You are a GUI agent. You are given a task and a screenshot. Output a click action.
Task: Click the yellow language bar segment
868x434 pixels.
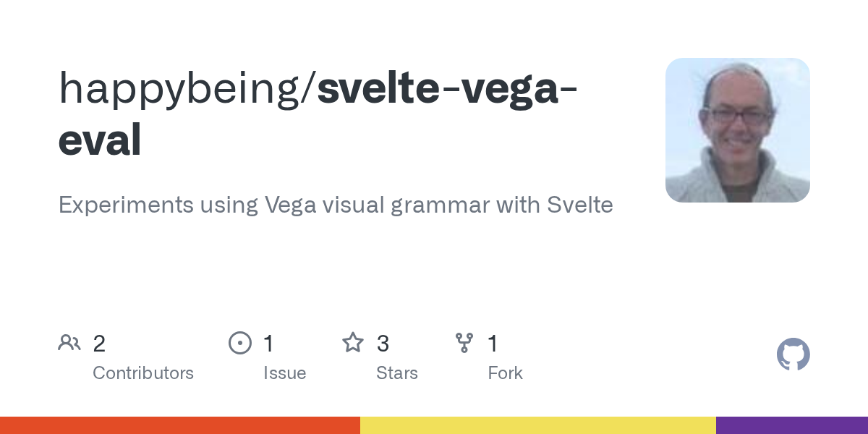pyautogui.click(x=537, y=425)
